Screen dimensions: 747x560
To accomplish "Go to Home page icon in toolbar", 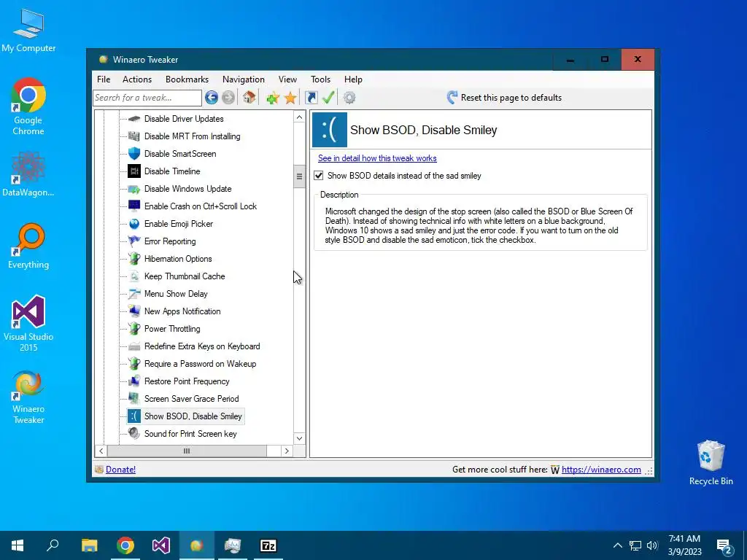I will click(x=249, y=97).
